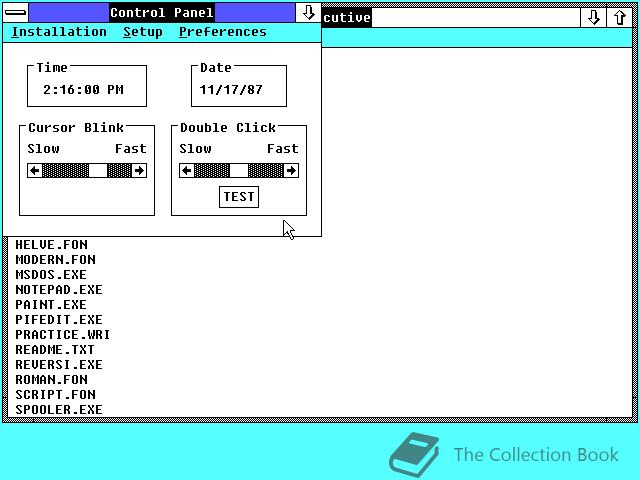This screenshot has width=640, height=480.
Task: Select PAINT.EXE in the file list
Action: point(51,305)
